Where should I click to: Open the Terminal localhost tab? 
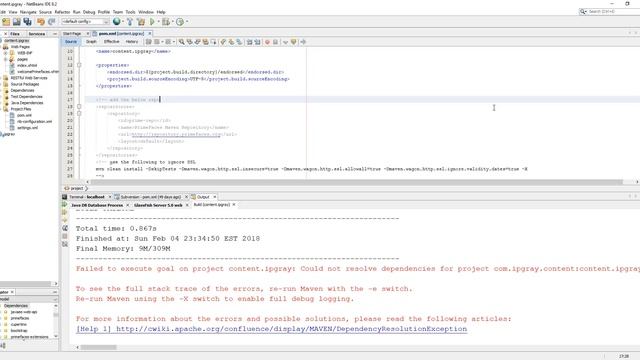(87, 197)
